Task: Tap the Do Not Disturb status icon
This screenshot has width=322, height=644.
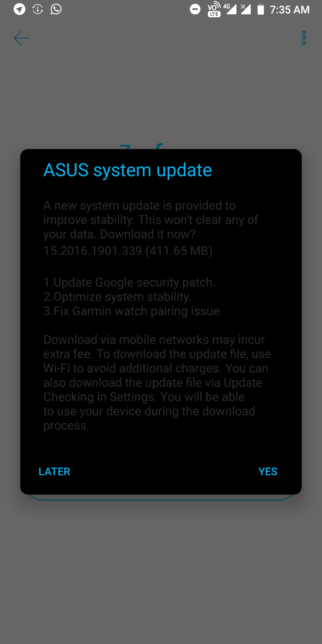Action: click(195, 9)
